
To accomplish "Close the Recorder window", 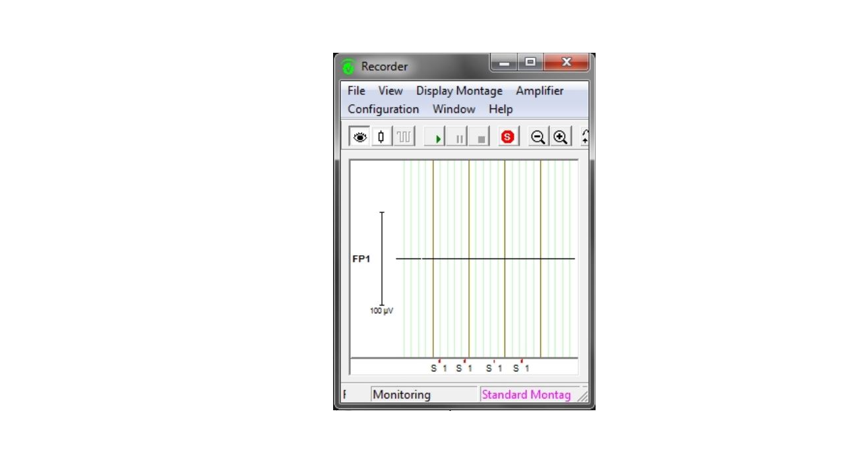I will pyautogui.click(x=566, y=62).
